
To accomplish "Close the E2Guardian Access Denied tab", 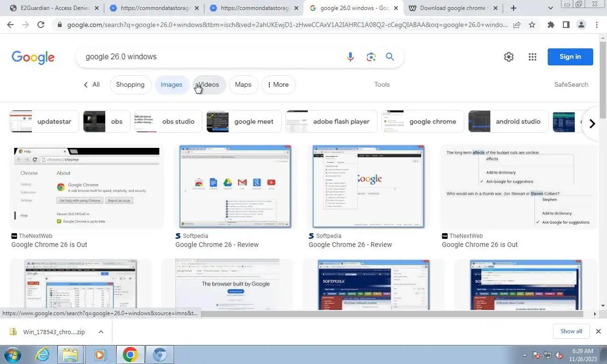I will (97, 8).
